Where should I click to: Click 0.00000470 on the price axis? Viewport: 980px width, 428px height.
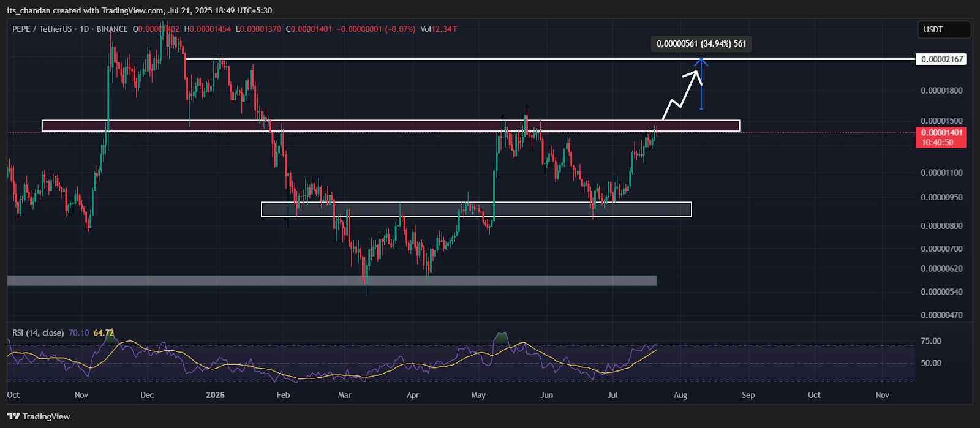pos(941,315)
